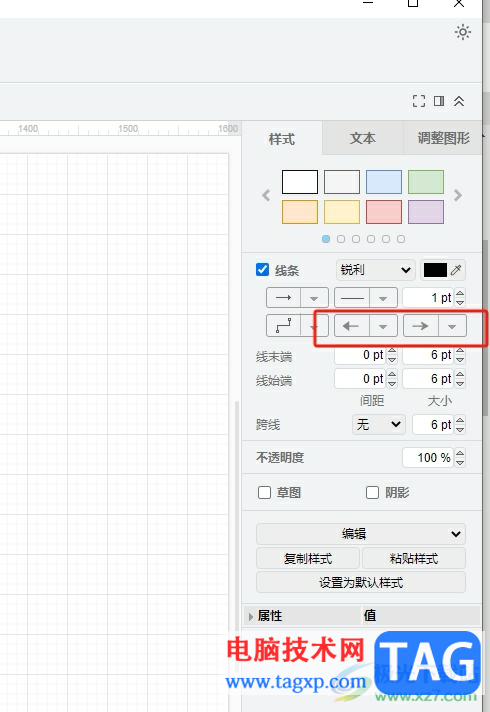The height and width of the screenshot is (712, 490).
Task: Switch to the 文本 tab
Action: click(362, 138)
